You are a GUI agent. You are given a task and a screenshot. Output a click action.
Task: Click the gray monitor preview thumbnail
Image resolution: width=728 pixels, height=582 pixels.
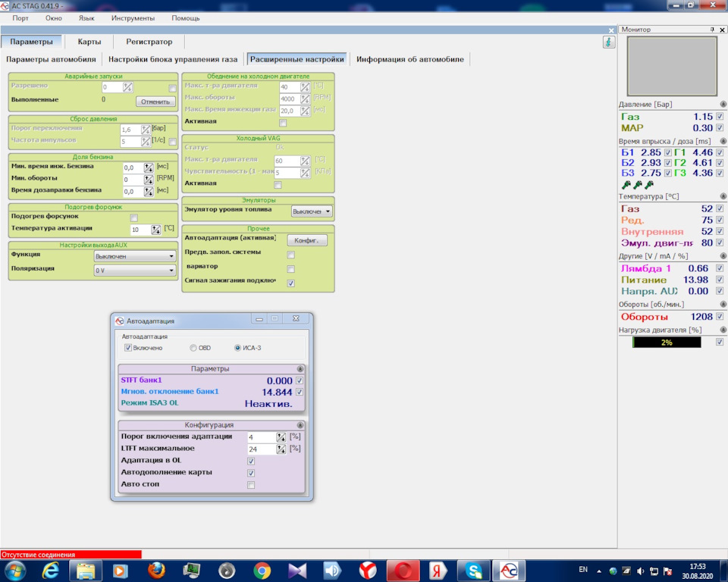[x=672, y=67]
